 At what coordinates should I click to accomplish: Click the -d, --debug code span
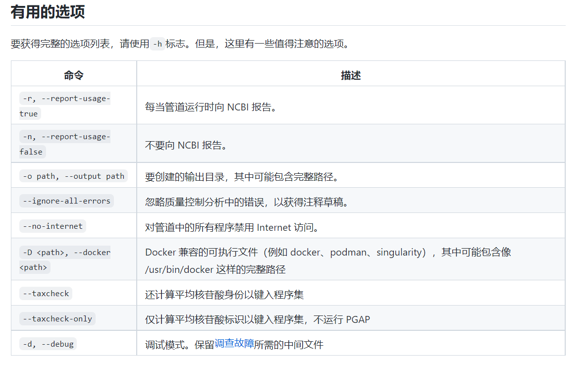coord(48,343)
